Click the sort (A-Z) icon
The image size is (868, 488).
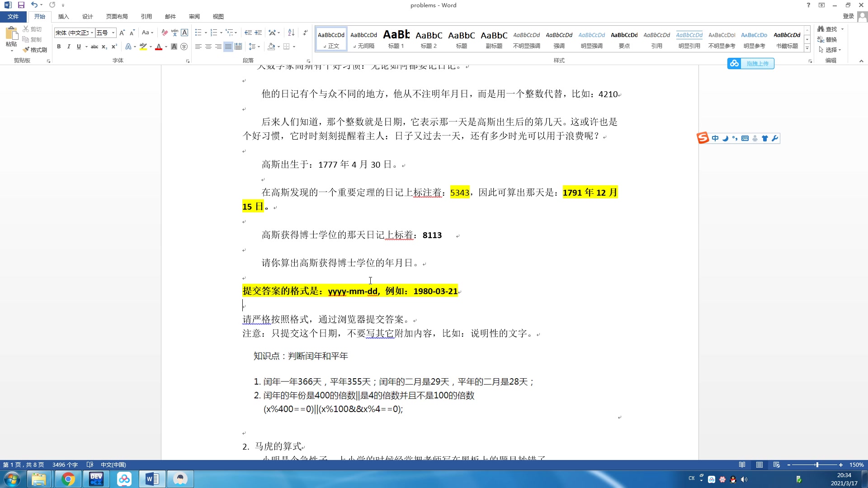pos(291,33)
